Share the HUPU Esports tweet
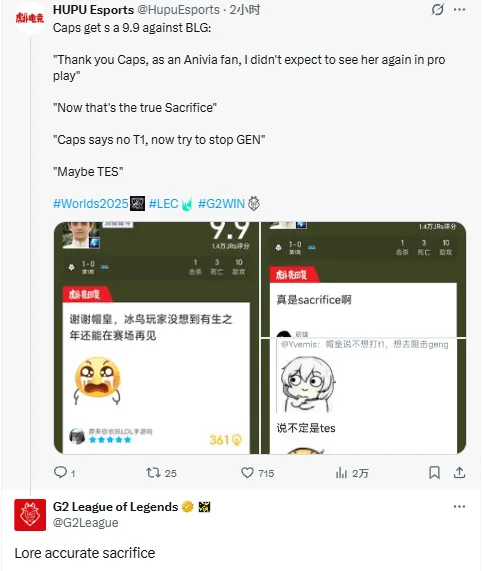This screenshot has width=482, height=571. click(x=459, y=473)
